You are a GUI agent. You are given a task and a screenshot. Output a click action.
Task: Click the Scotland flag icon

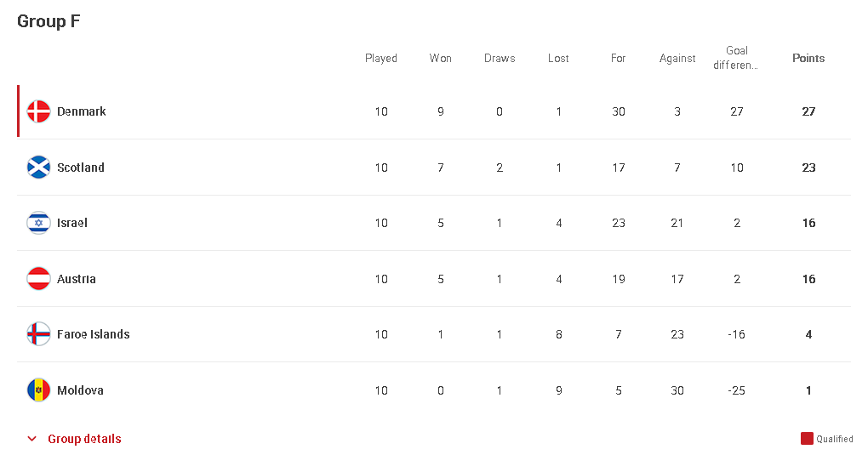39,168
